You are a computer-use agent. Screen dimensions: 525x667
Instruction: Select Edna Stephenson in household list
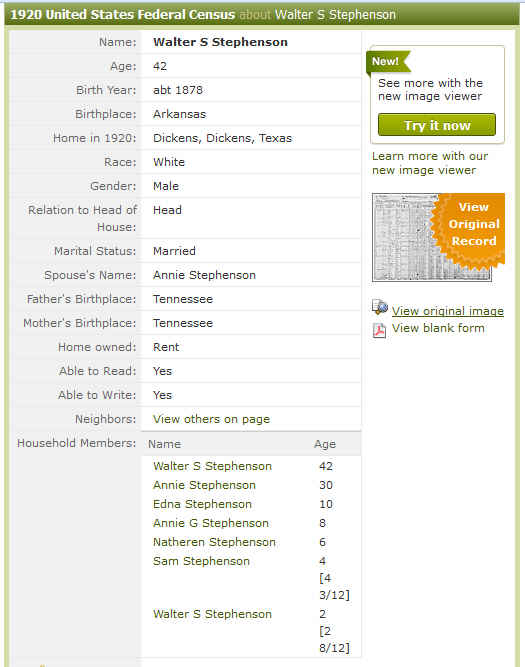pyautogui.click(x=202, y=504)
